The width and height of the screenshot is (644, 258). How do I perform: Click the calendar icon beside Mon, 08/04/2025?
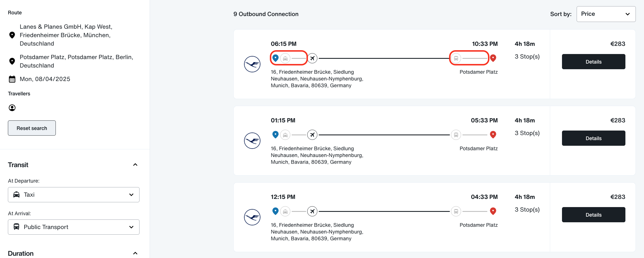pos(12,79)
